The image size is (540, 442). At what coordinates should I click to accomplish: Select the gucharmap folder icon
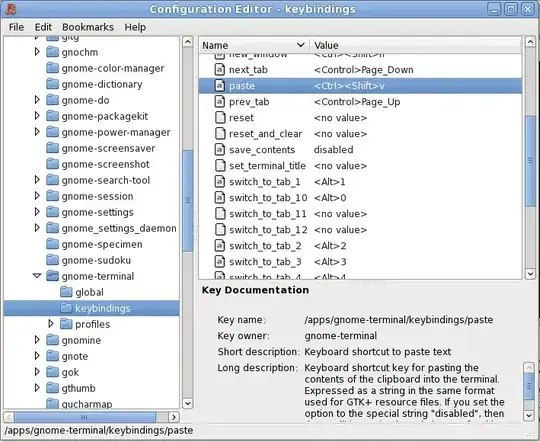click(x=52, y=403)
